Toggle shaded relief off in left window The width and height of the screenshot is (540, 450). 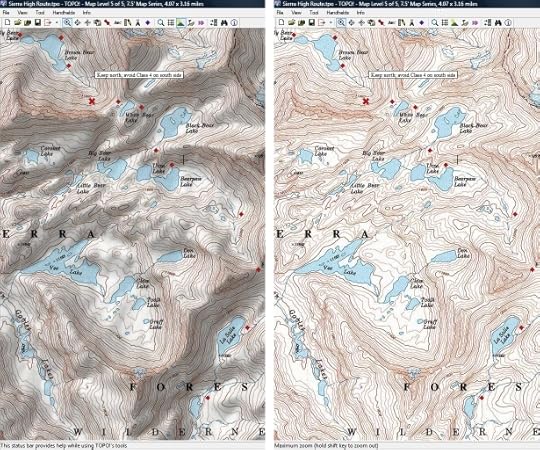pyautogui.click(x=180, y=23)
